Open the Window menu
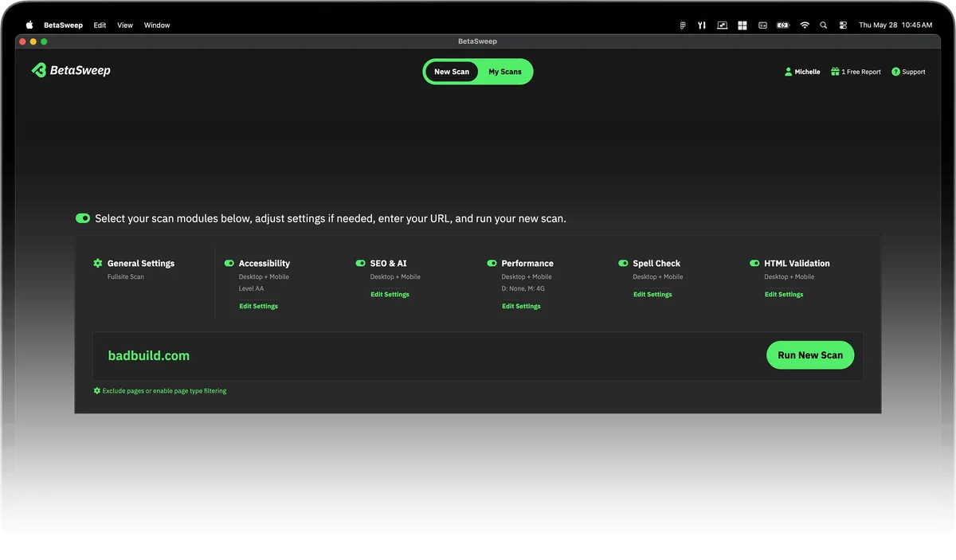The width and height of the screenshot is (956, 560). pos(157,25)
